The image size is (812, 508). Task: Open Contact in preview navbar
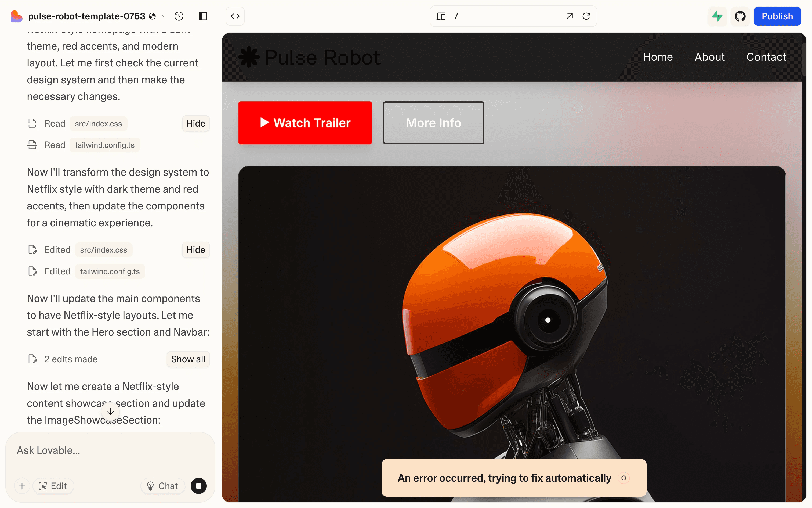pyautogui.click(x=766, y=57)
